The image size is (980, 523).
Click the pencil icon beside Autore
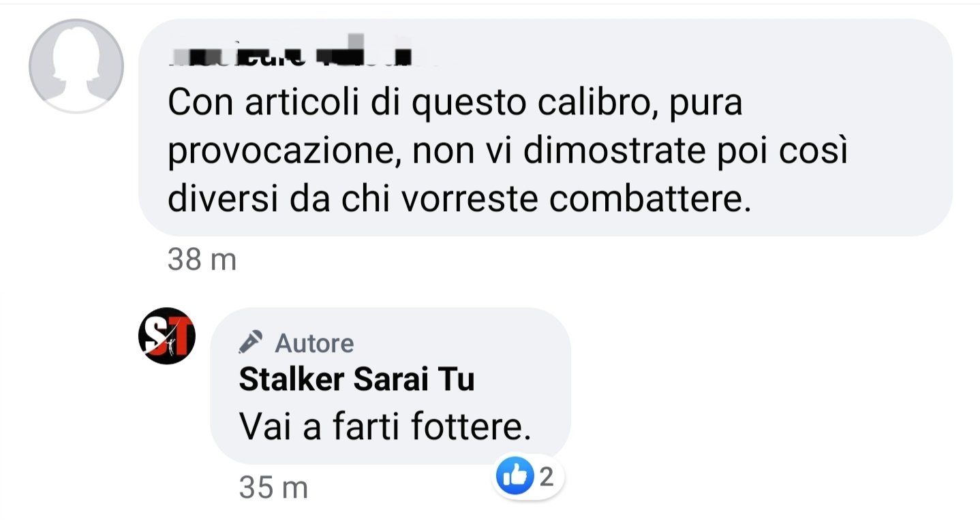[x=251, y=343]
